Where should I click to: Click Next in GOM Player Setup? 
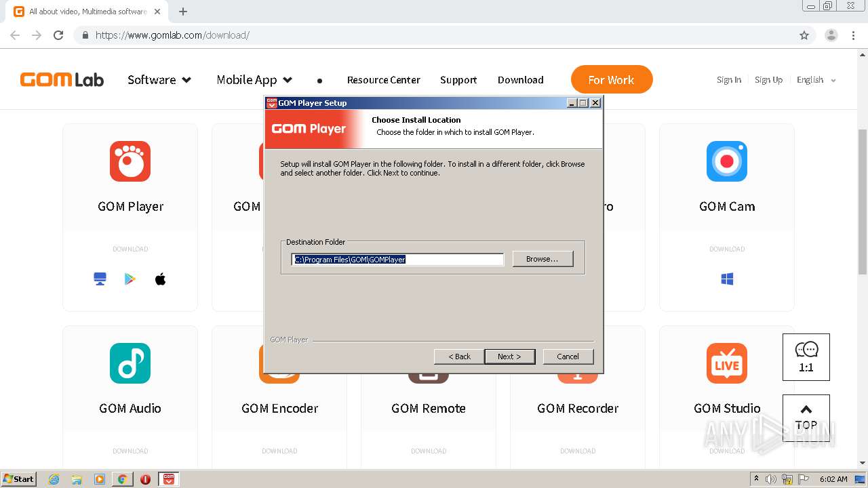[x=509, y=357]
